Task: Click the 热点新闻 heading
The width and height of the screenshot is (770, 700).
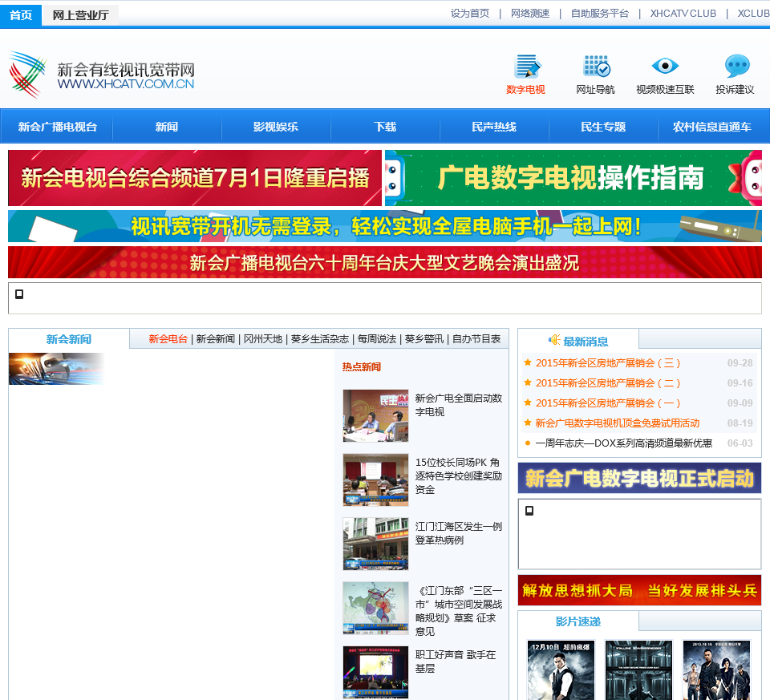Action: point(362,366)
